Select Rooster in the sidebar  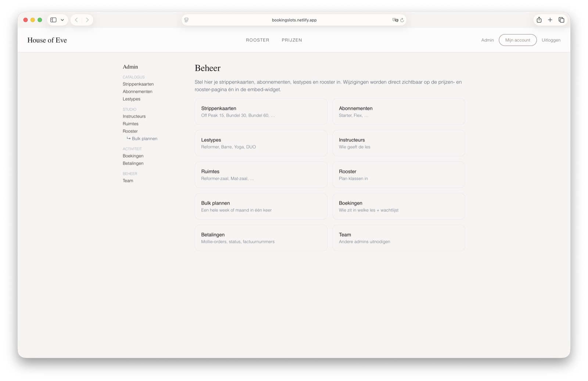click(x=130, y=131)
